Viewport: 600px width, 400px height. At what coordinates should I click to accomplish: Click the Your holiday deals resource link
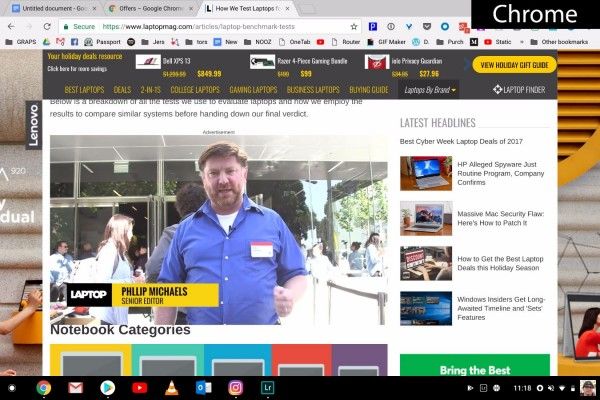(x=85, y=56)
